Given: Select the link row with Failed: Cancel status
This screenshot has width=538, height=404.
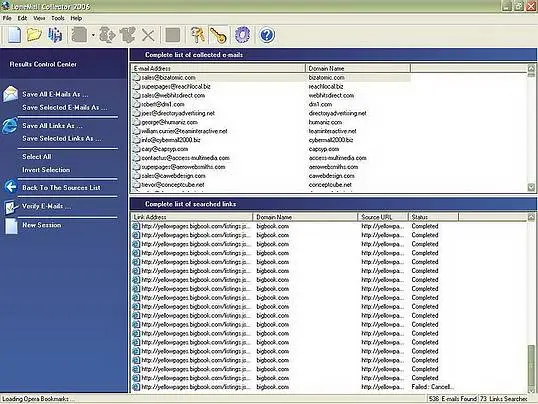Looking at the screenshot, I should (x=295, y=387).
